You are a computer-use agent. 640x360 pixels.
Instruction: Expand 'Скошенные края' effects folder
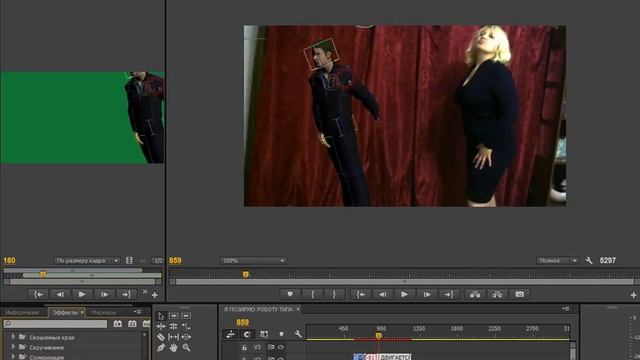[13, 337]
